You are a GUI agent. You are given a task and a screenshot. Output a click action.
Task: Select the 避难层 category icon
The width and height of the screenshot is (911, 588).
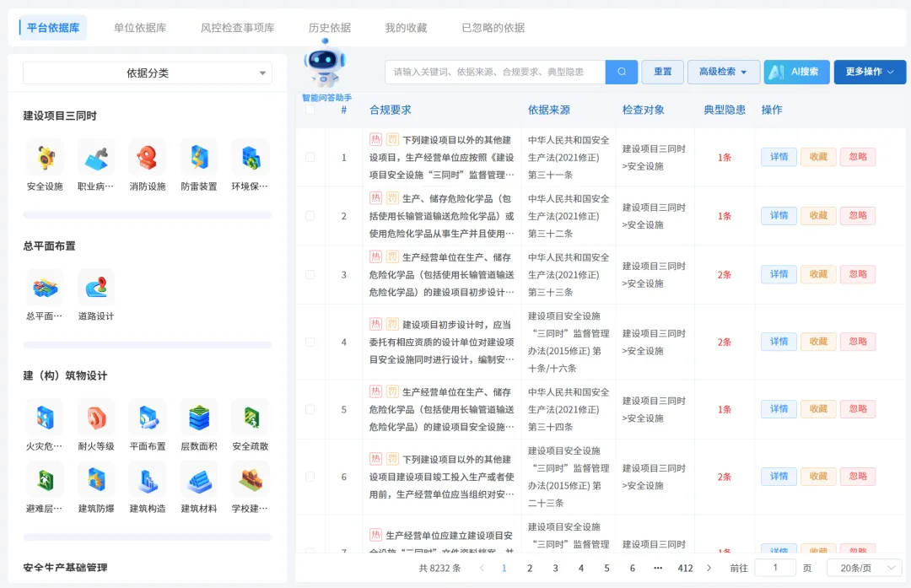(x=46, y=480)
